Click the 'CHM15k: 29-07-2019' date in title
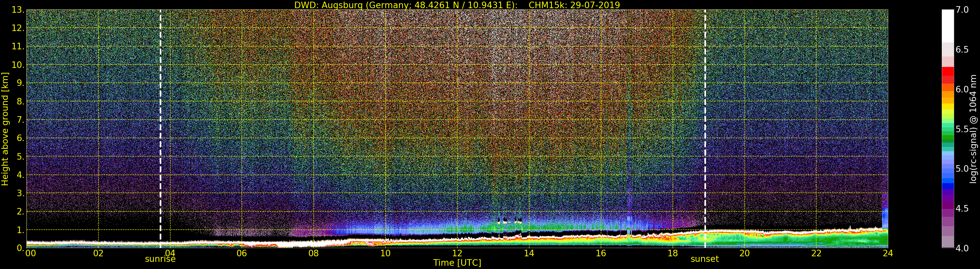 [574, 5]
